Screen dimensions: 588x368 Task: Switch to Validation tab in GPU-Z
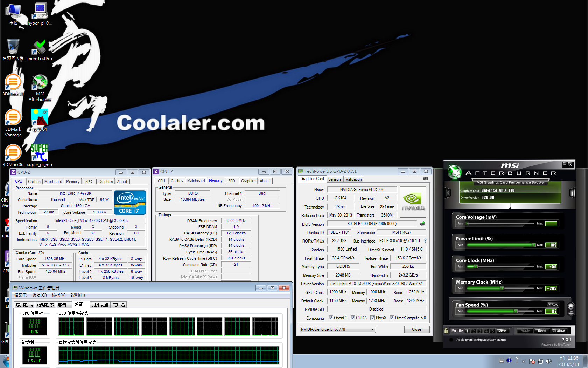pyautogui.click(x=353, y=179)
